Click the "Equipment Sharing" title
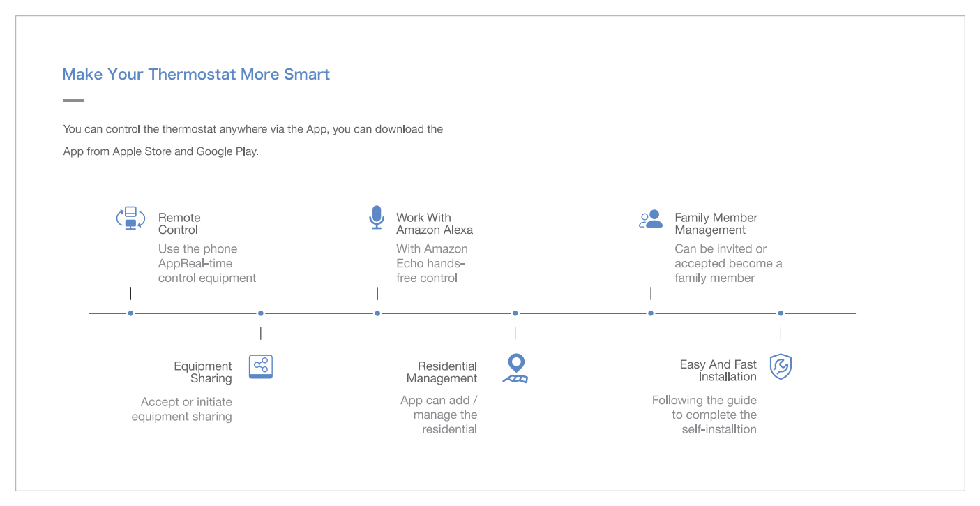The width and height of the screenshot is (980, 506). [x=203, y=372]
